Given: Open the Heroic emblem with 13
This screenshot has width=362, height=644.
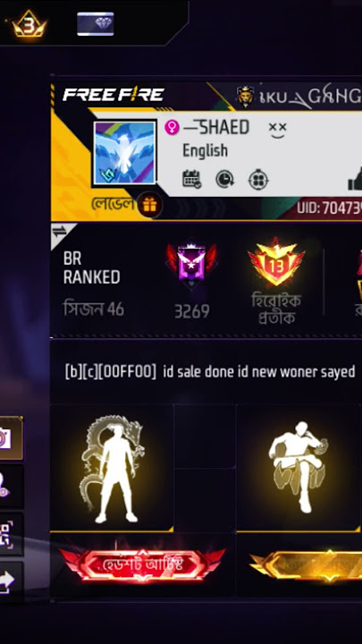Looking at the screenshot, I should [276, 262].
